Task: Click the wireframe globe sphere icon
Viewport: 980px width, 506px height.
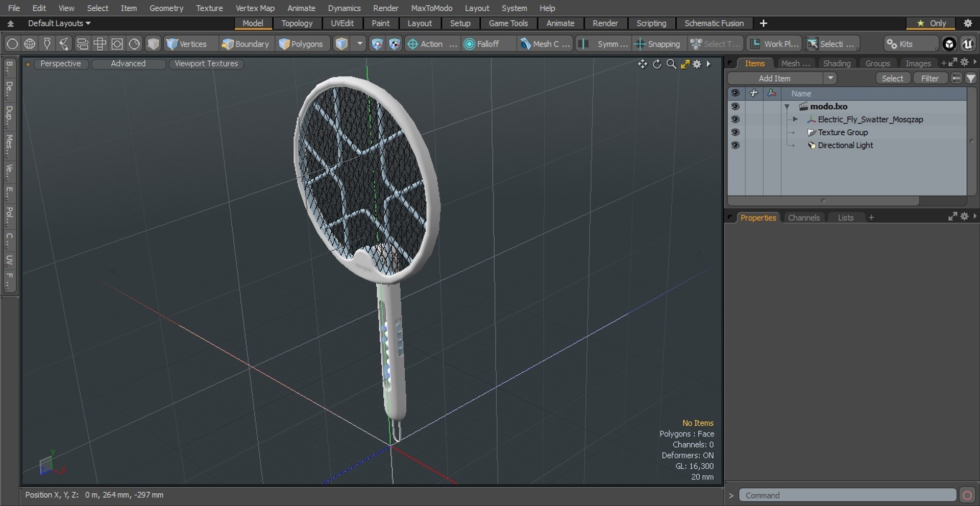Action: (x=30, y=44)
